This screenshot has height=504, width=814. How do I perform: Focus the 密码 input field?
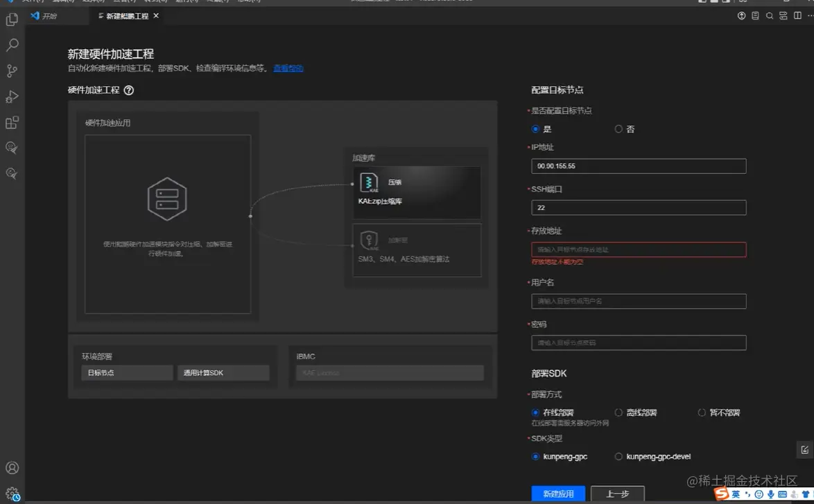[639, 342]
